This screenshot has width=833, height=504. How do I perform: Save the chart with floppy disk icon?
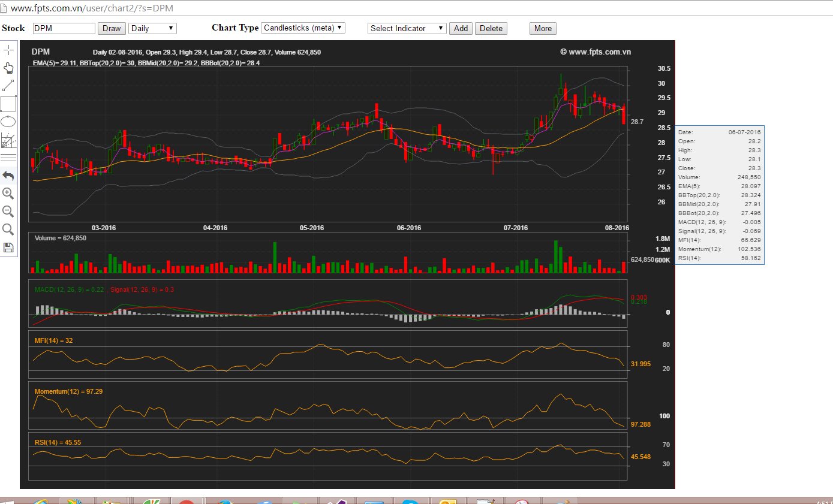8,247
